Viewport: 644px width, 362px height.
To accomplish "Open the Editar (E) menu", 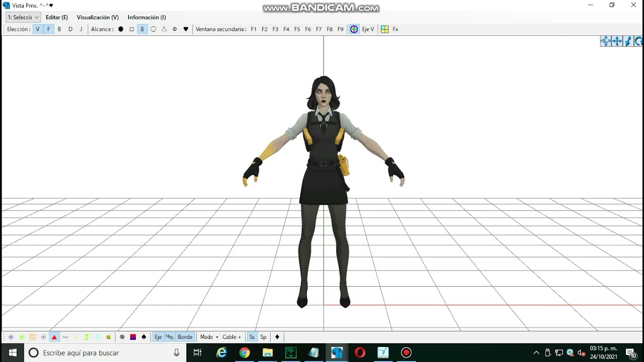I will click(56, 17).
